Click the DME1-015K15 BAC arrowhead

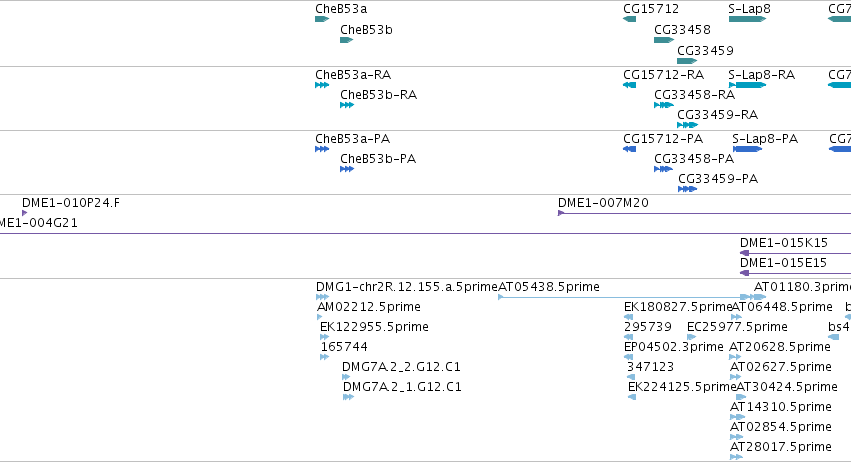[745, 253]
